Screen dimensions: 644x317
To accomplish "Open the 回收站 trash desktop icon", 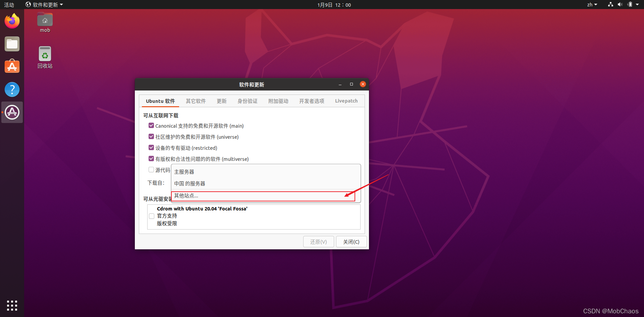I will pyautogui.click(x=45, y=57).
